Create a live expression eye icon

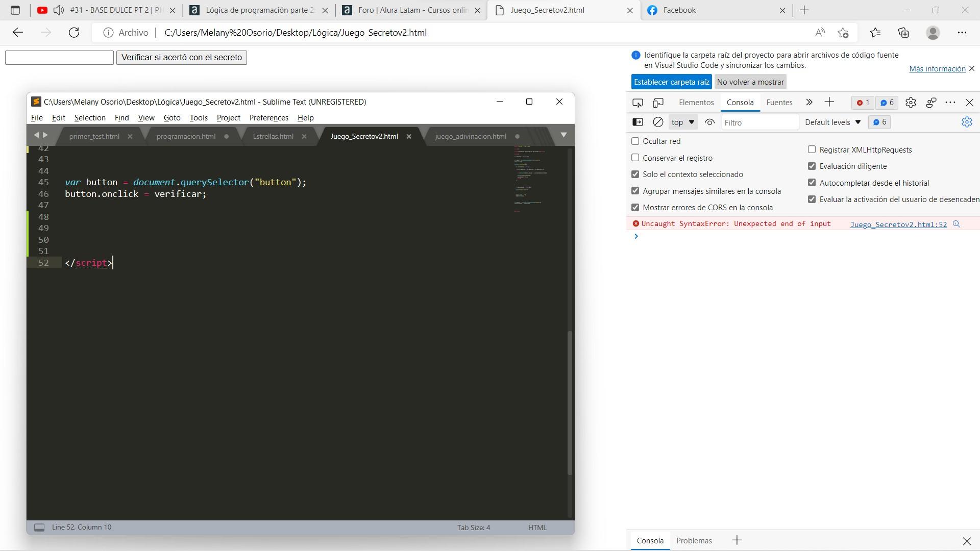tap(709, 122)
